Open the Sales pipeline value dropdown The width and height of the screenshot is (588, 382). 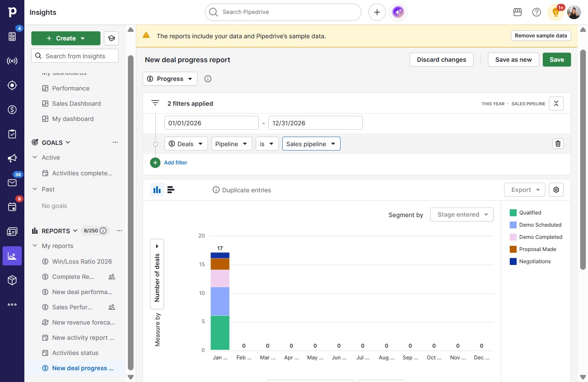[x=311, y=144]
